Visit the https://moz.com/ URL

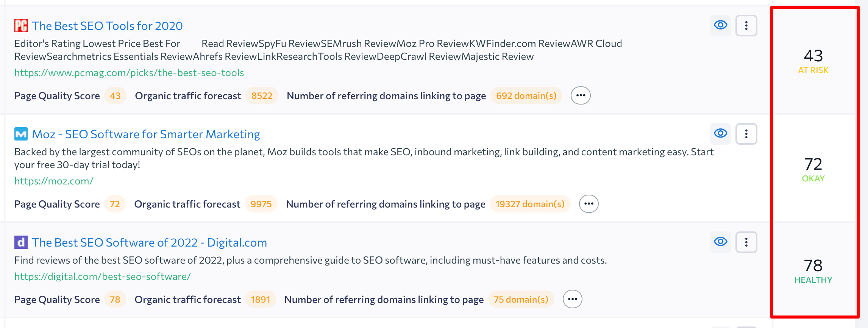(54, 181)
